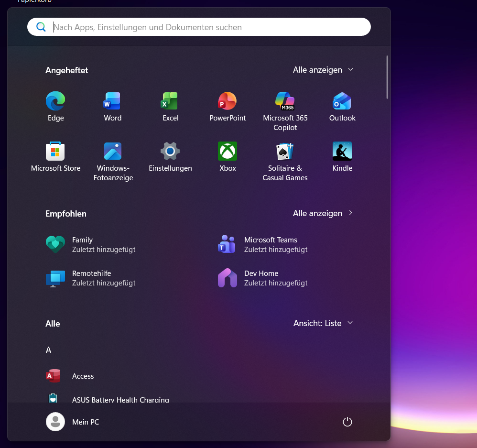Open Mein PC user account menu
Image resolution: width=477 pixels, height=448 pixels.
pos(73,422)
